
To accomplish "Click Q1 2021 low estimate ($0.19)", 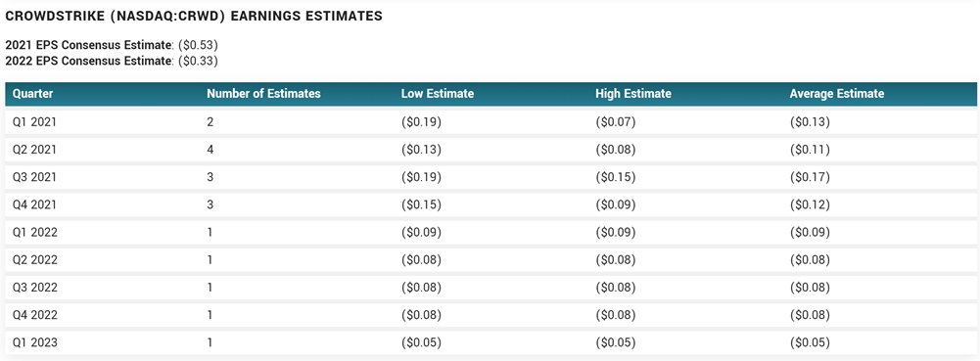I will pos(421,122).
